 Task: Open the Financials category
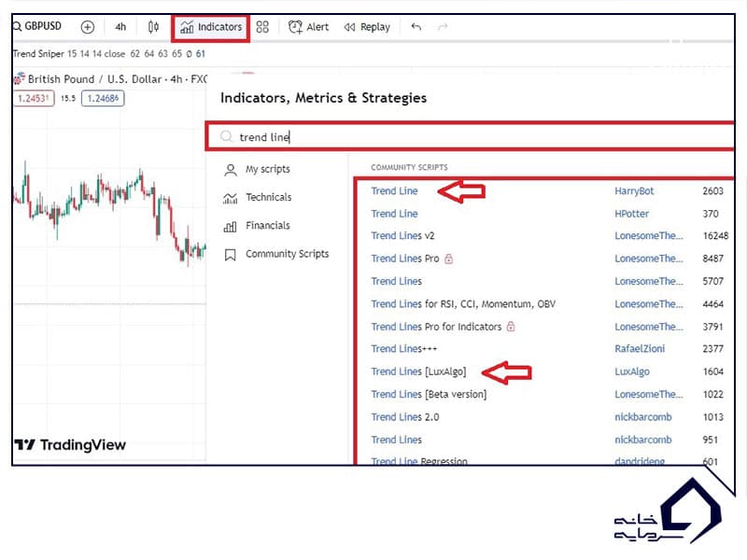(x=256, y=226)
